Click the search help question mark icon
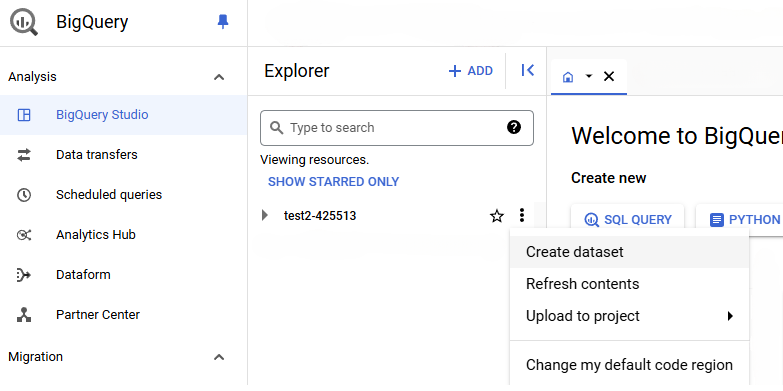This screenshot has height=391, width=783. point(514,127)
